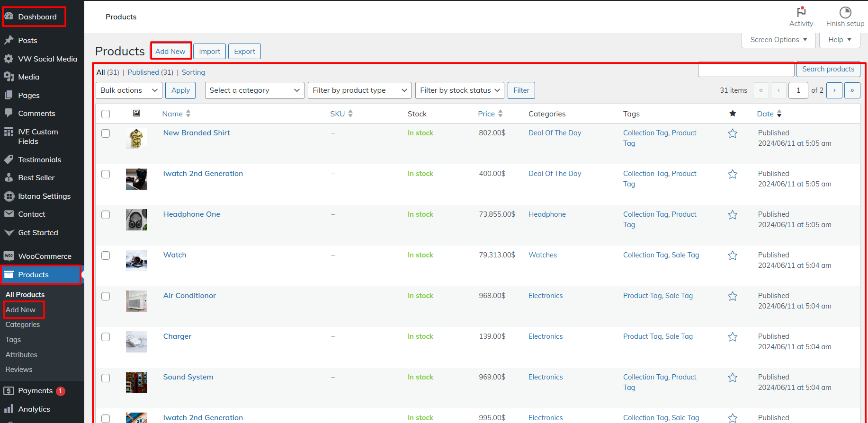This screenshot has height=423, width=868.
Task: Tick the checkbox for Air Conditionor
Action: [106, 296]
